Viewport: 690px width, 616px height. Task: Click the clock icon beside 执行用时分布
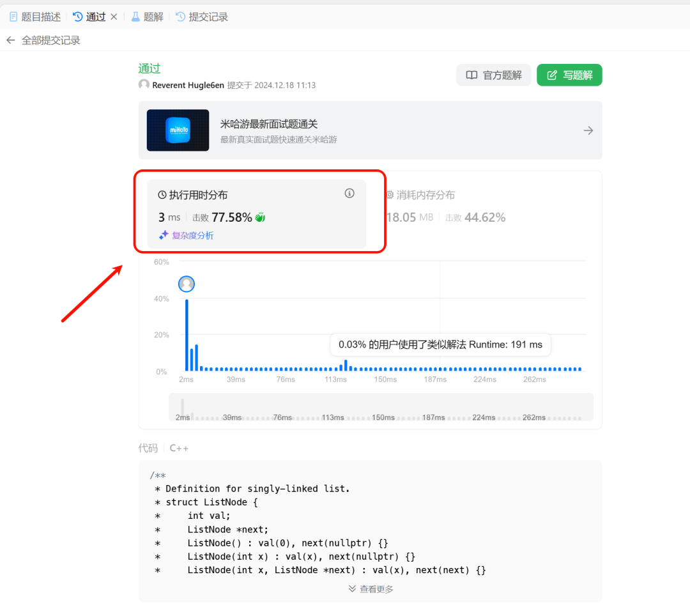[x=162, y=195]
